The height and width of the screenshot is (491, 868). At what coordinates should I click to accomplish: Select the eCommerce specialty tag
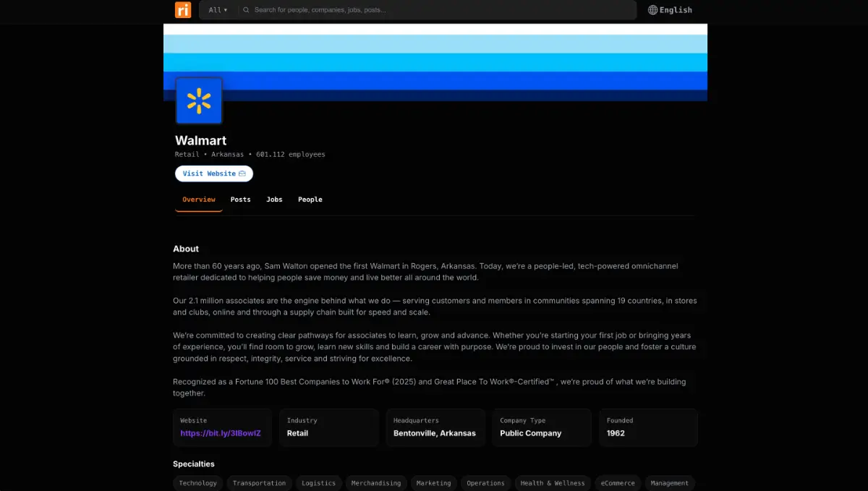click(618, 483)
